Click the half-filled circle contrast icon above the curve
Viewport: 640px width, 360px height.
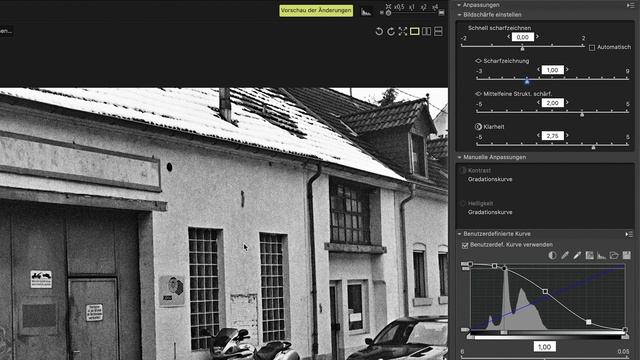tap(552, 256)
